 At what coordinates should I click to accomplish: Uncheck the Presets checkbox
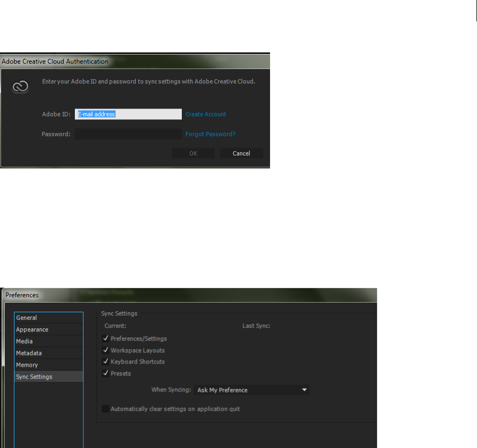105,373
